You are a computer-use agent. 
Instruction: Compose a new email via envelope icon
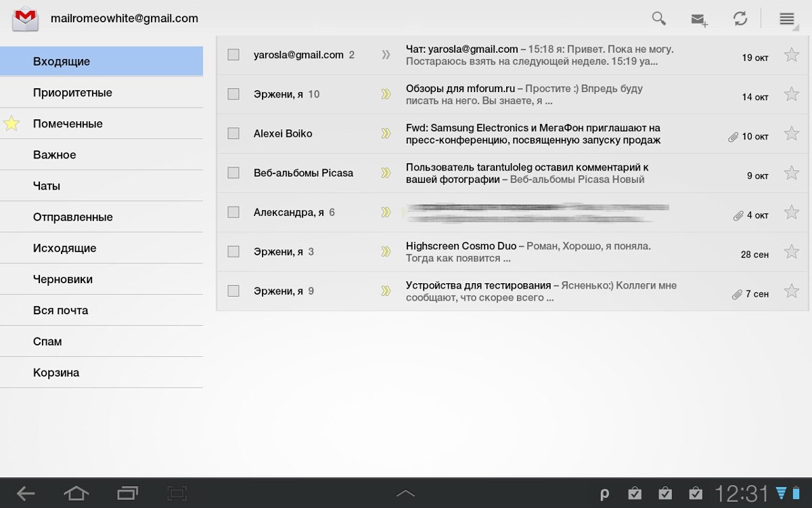click(699, 20)
